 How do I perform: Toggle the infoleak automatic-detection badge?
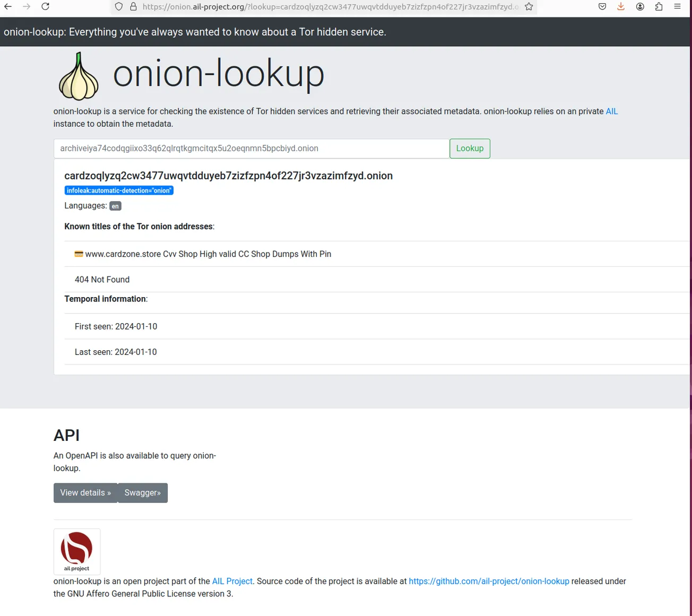pyautogui.click(x=118, y=190)
